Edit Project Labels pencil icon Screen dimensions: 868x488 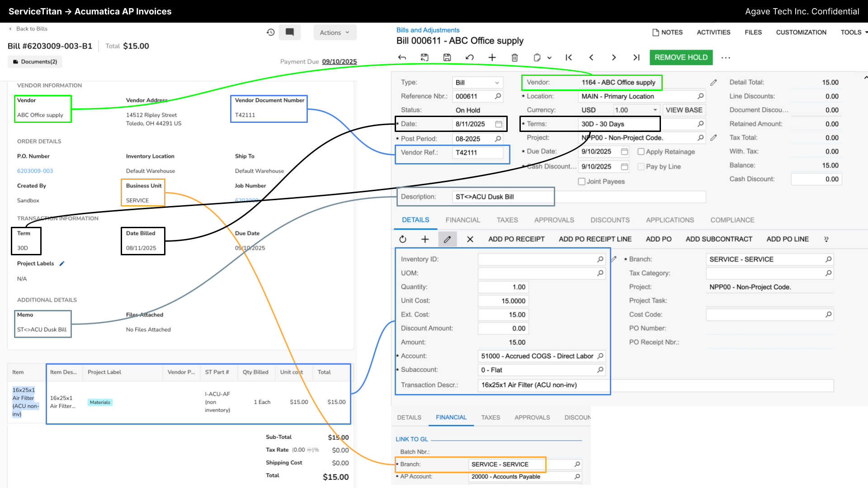62,263
